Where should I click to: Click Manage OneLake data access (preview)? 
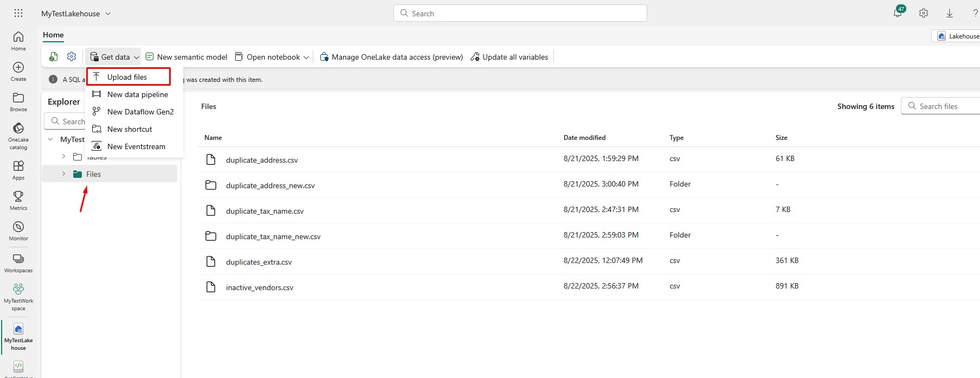(x=391, y=57)
